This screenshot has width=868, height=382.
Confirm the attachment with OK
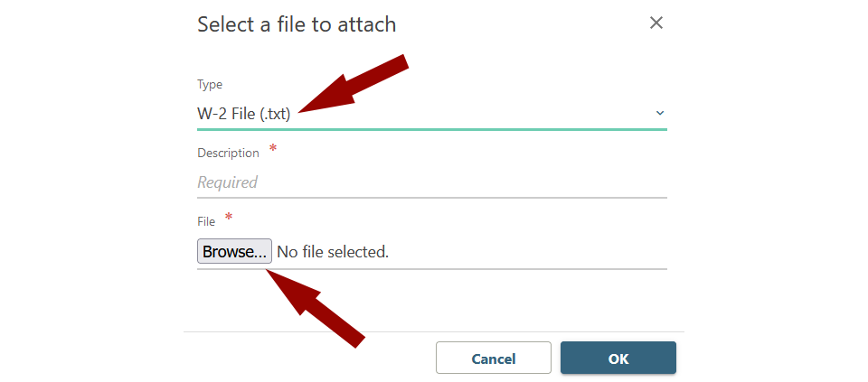pyautogui.click(x=618, y=359)
